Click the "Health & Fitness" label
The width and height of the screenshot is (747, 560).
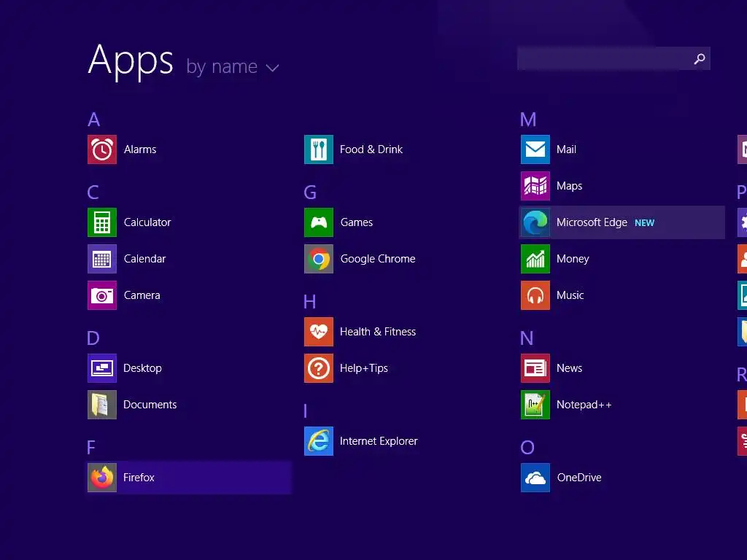tap(378, 332)
